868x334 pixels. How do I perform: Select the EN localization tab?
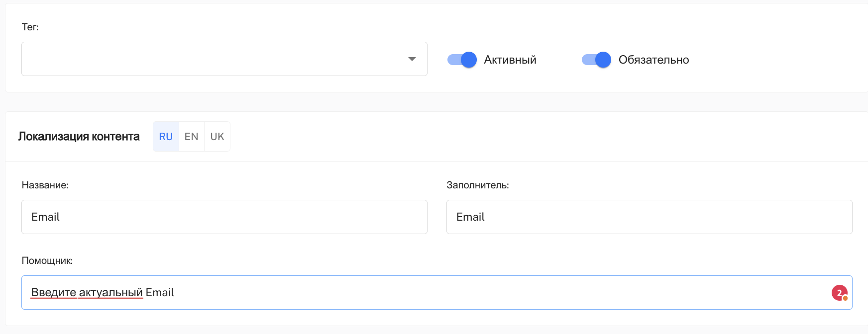pyautogui.click(x=191, y=137)
